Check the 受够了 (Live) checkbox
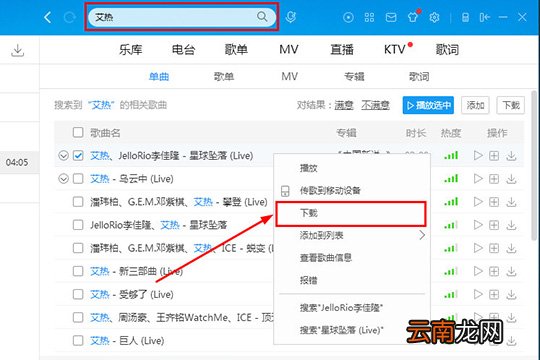Screen dimensions: 540x360 [x=78, y=294]
